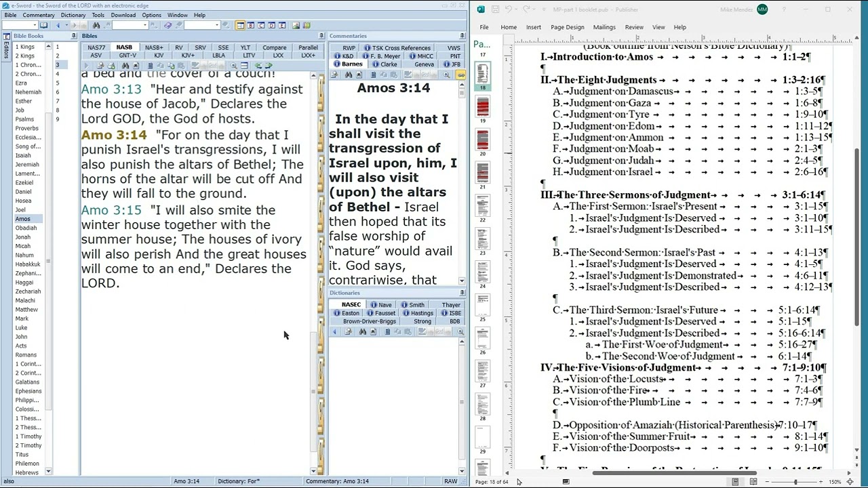
Task: Open e-Sword Dictionary menu
Action: coord(73,15)
